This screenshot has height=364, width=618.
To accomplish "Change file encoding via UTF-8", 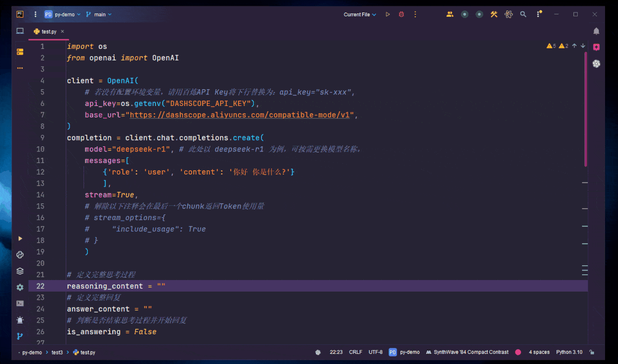I will tap(376, 352).
